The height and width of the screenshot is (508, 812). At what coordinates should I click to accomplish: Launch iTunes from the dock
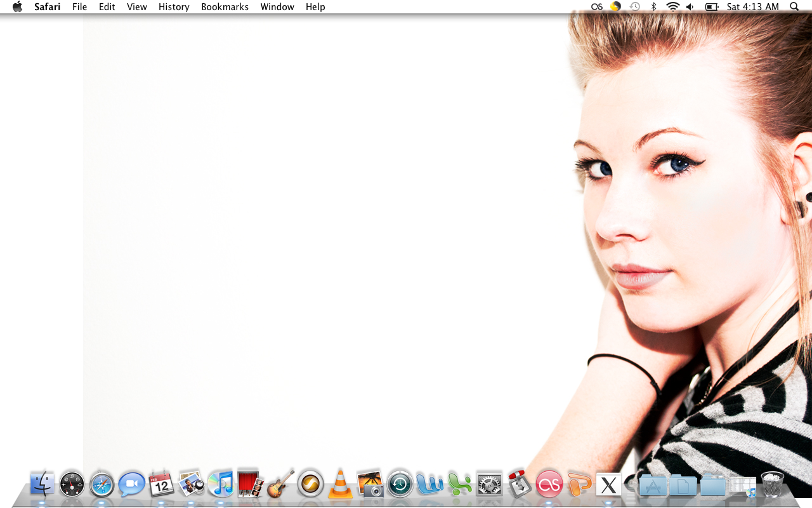[x=221, y=485]
